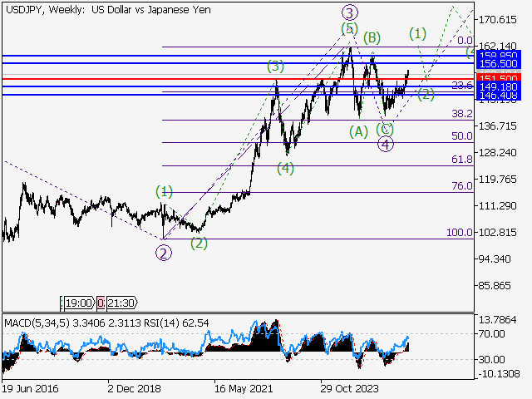Click the green (B) correction label
The image size is (532, 399).
(x=372, y=37)
